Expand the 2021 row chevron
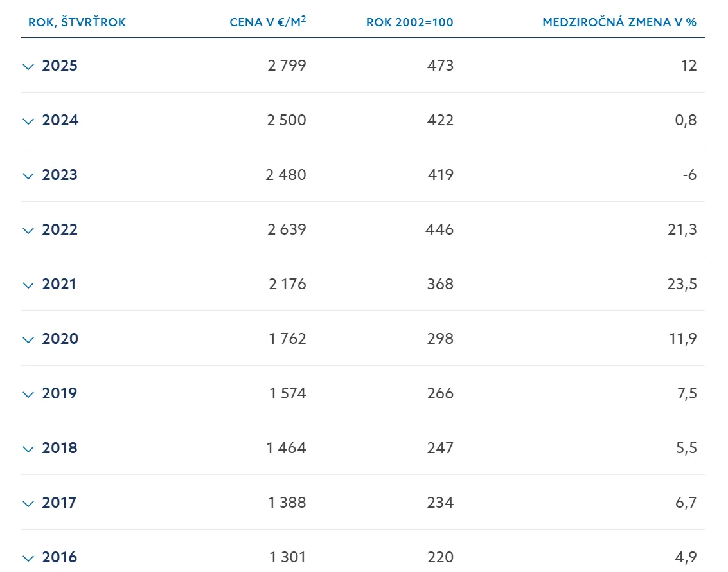The width and height of the screenshot is (728, 572). point(28,285)
